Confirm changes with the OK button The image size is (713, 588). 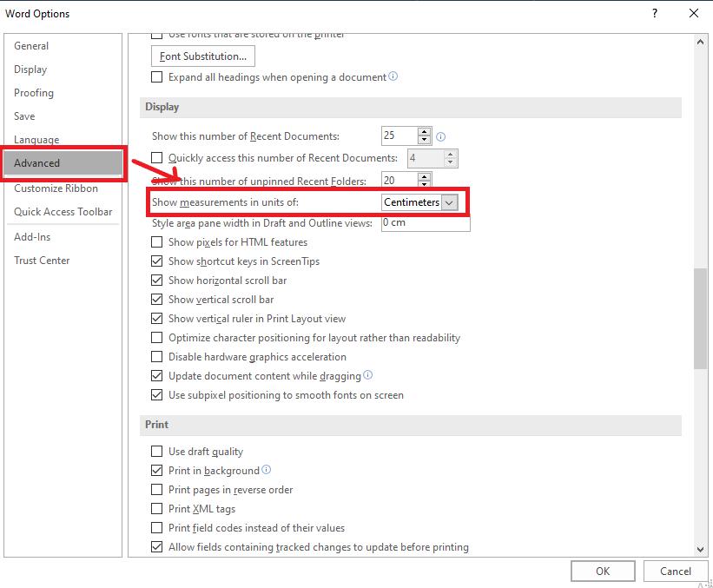click(x=603, y=571)
